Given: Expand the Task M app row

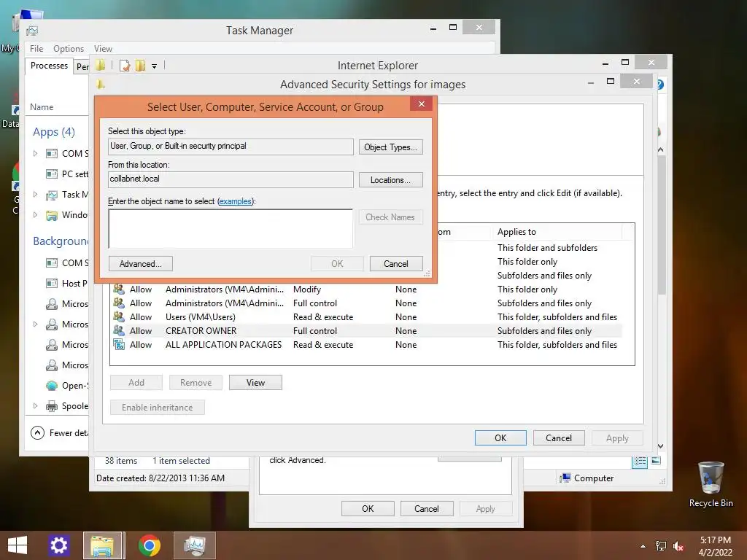Looking at the screenshot, I should point(35,194).
